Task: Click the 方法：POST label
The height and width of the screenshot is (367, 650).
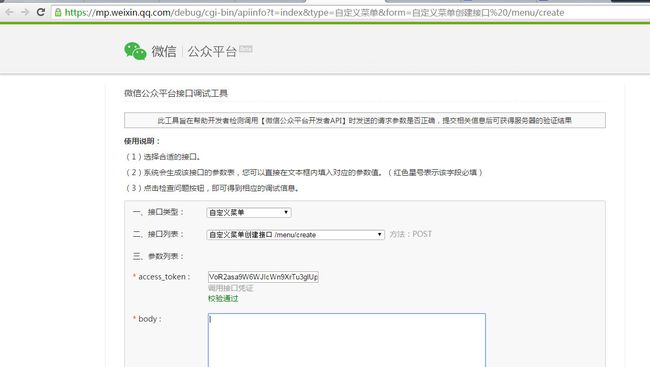Action: coord(410,234)
